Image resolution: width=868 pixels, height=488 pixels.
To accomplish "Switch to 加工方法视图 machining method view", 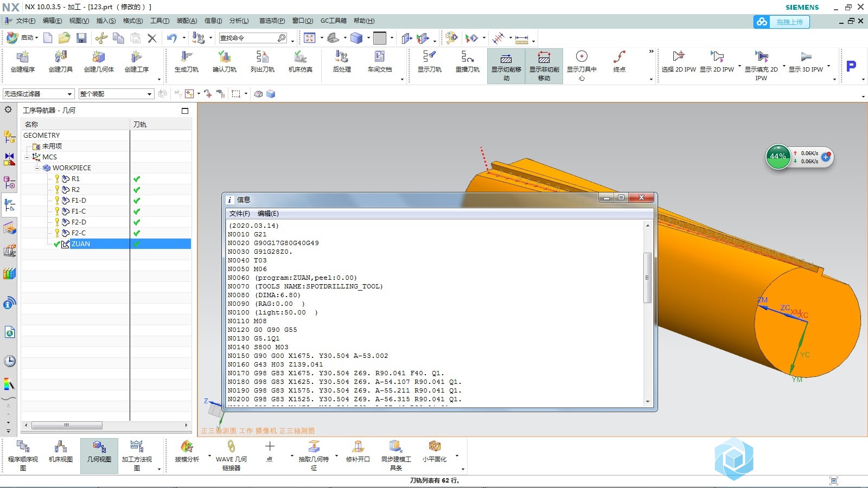I will tap(137, 455).
